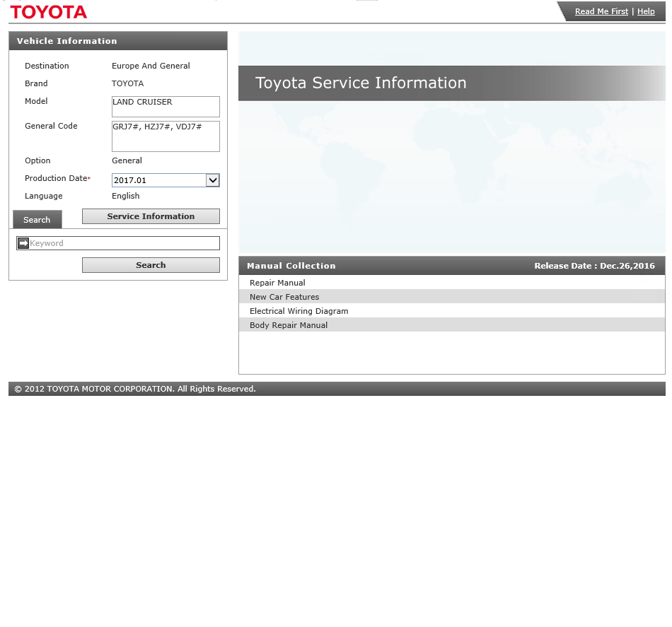The image size is (672, 627).
Task: Click the Search button below Keyword
Action: click(x=151, y=265)
